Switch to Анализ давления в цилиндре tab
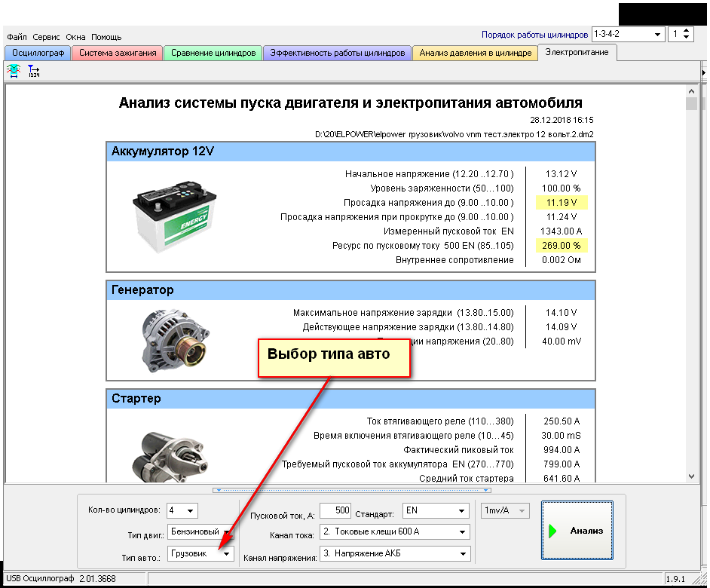The height and width of the screenshot is (588, 710). (x=476, y=53)
